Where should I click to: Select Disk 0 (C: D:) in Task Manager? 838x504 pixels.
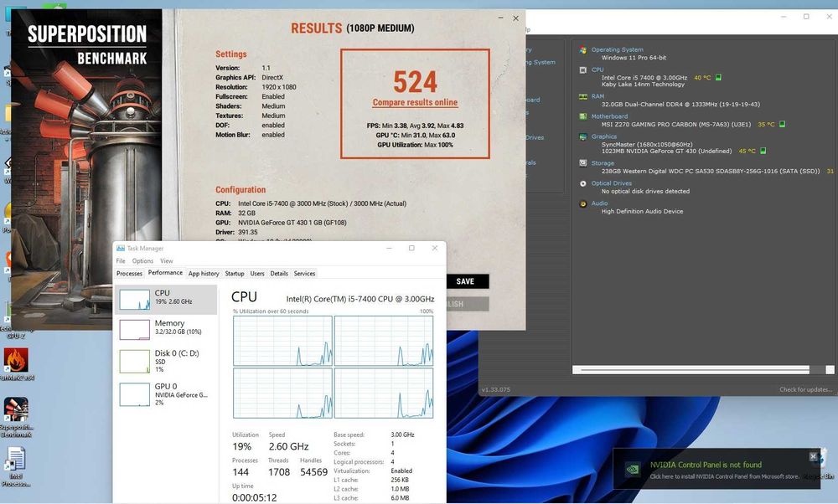point(166,361)
